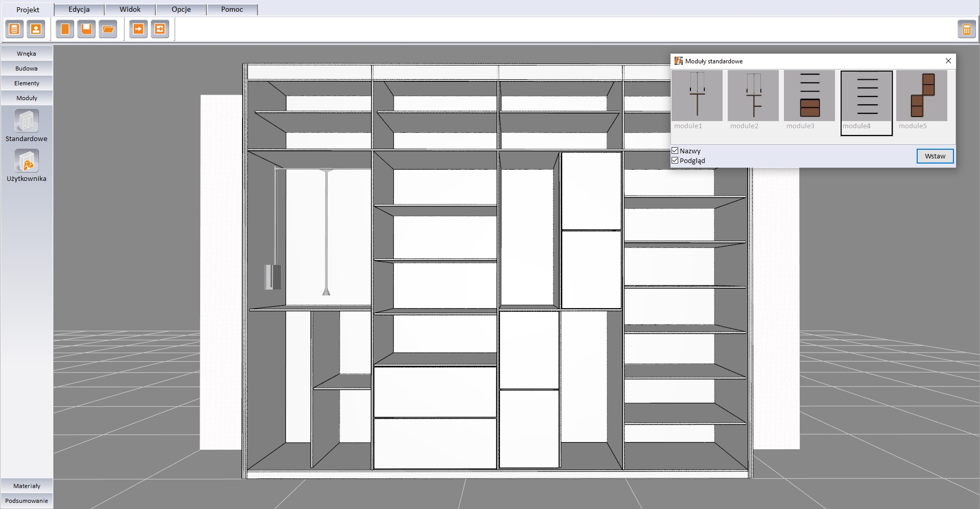Open a project with the folder icon
The image size is (980, 509).
[108, 29]
